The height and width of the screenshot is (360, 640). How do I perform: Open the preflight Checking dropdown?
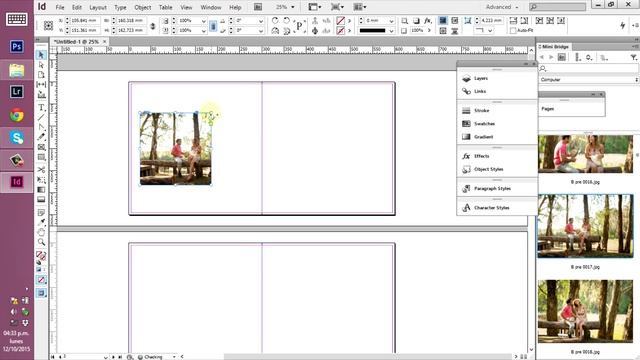(174, 357)
